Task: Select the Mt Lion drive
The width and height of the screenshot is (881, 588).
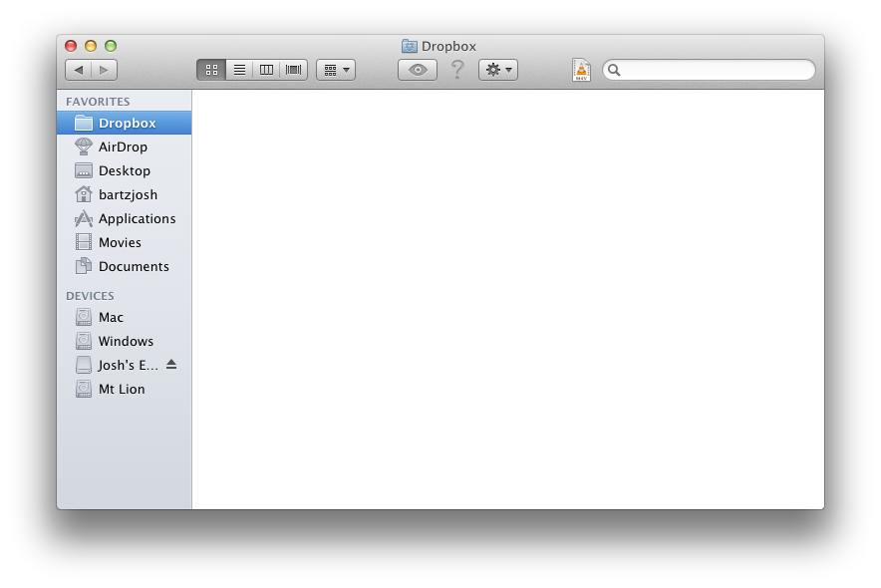Action: pos(125,390)
